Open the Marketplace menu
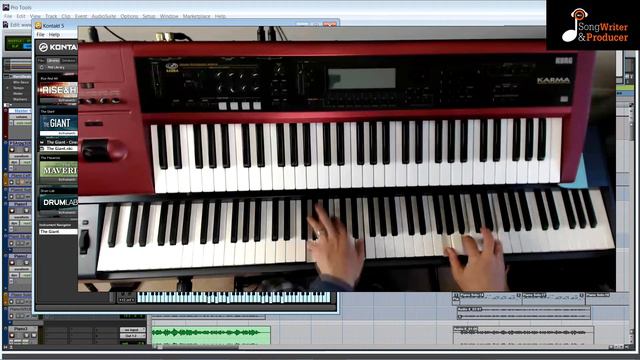 coord(196,16)
